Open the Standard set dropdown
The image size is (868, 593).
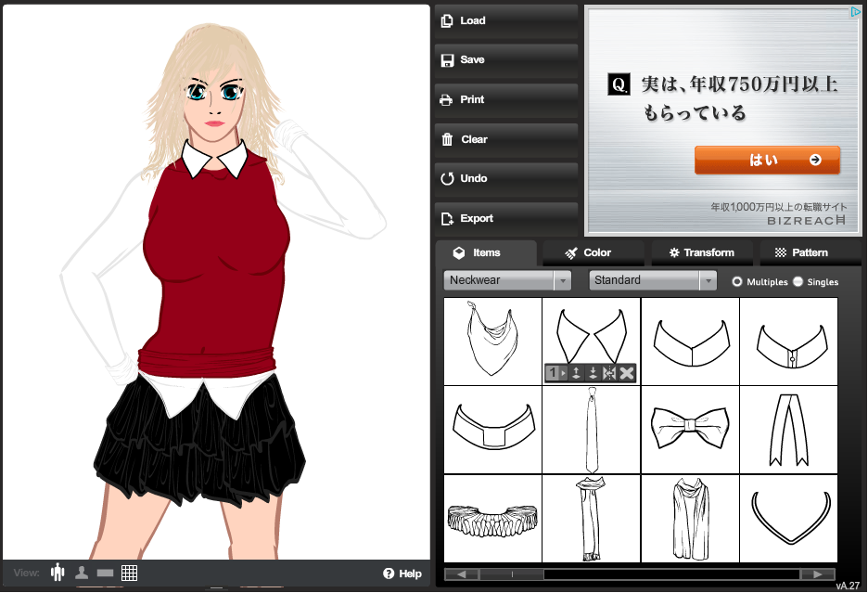(x=653, y=280)
